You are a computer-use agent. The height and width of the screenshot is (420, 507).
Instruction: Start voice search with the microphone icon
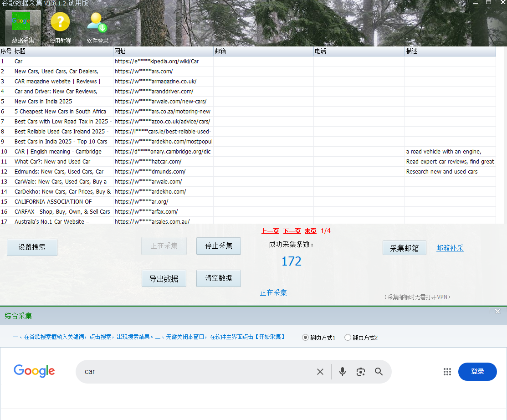[343, 372]
